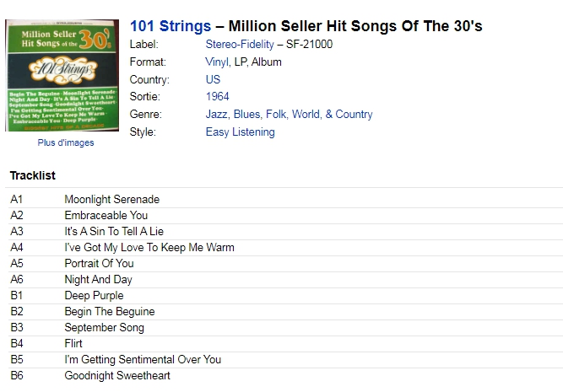Open the 101 Strings artist link

(171, 26)
